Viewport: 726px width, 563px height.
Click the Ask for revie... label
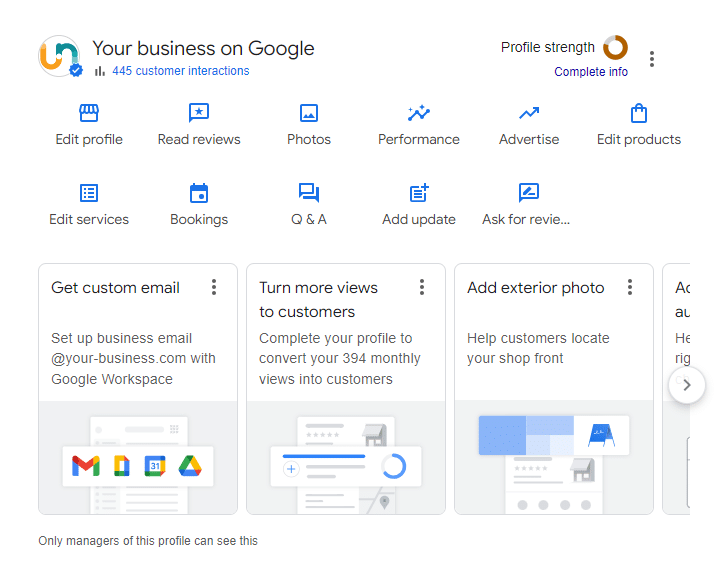tap(526, 219)
